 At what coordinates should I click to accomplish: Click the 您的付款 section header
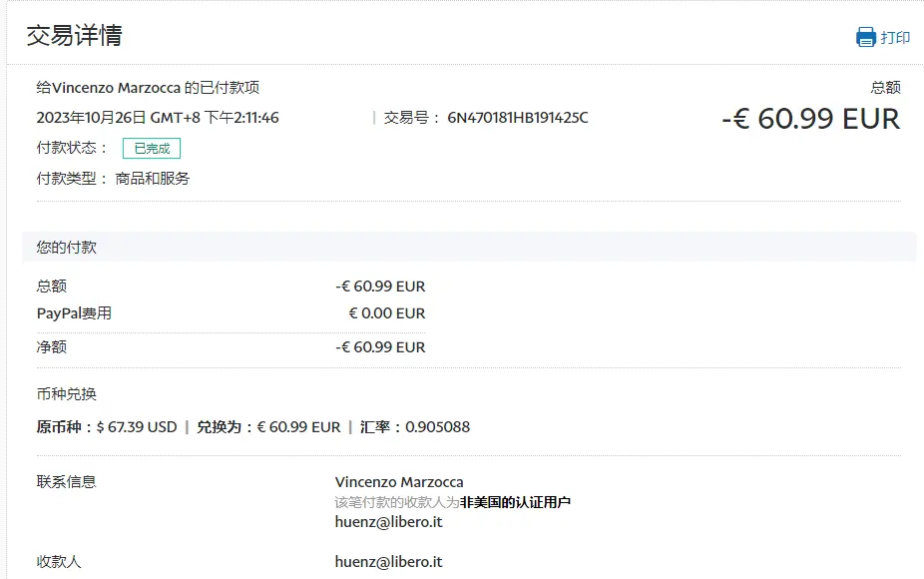67,247
